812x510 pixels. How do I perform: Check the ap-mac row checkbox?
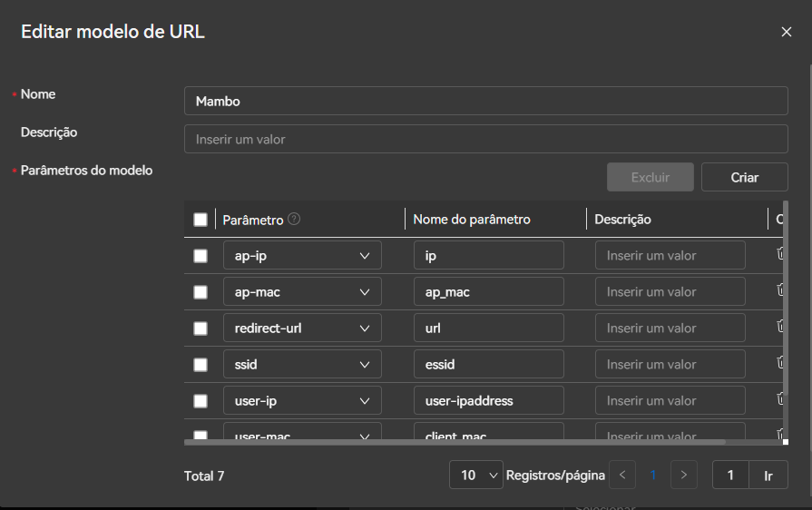tap(201, 292)
